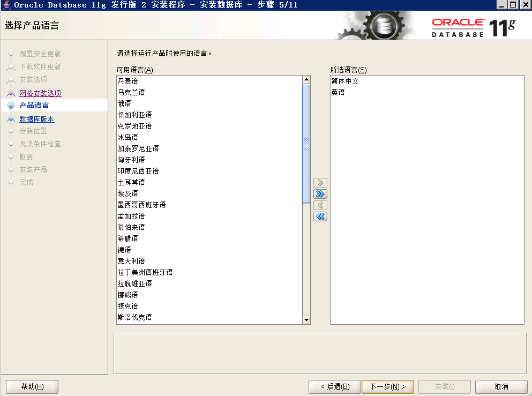
Task: Click the add-selected single right arrow button
Action: (x=320, y=183)
